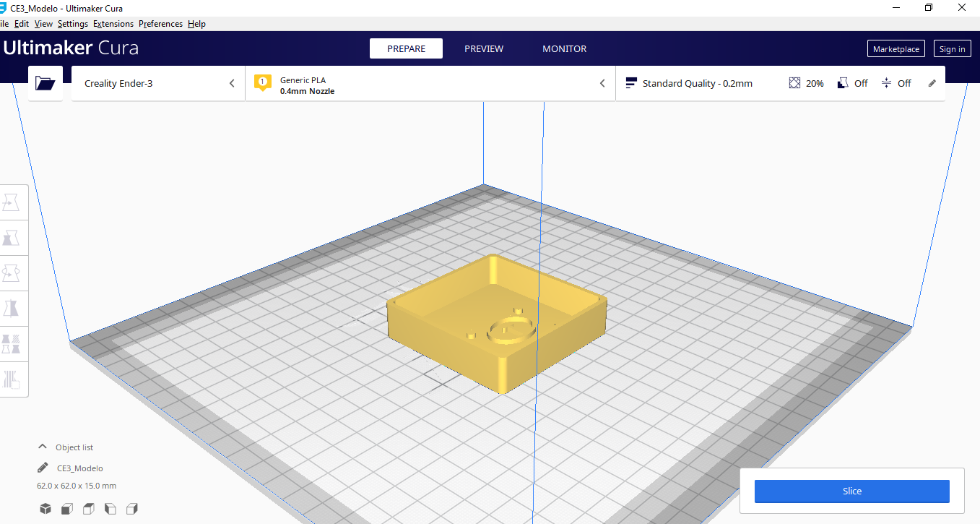980x524 pixels.
Task: Select the Move tool in left toolbar
Action: 12,203
